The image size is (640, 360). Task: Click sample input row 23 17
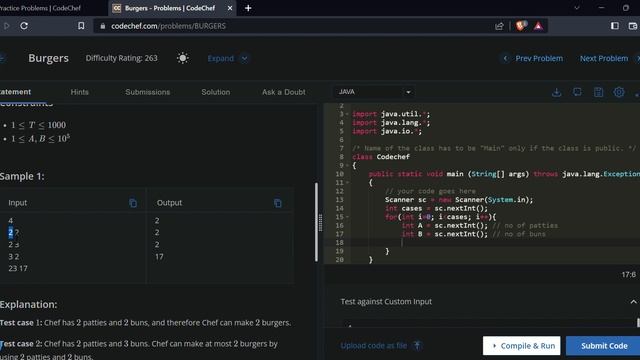[x=18, y=269]
